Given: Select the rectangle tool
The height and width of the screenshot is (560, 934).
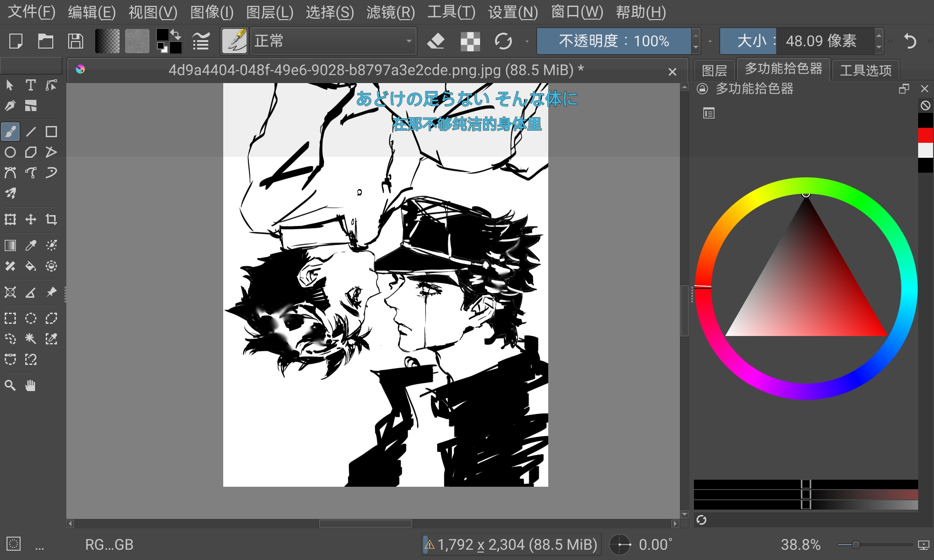Looking at the screenshot, I should 51,132.
